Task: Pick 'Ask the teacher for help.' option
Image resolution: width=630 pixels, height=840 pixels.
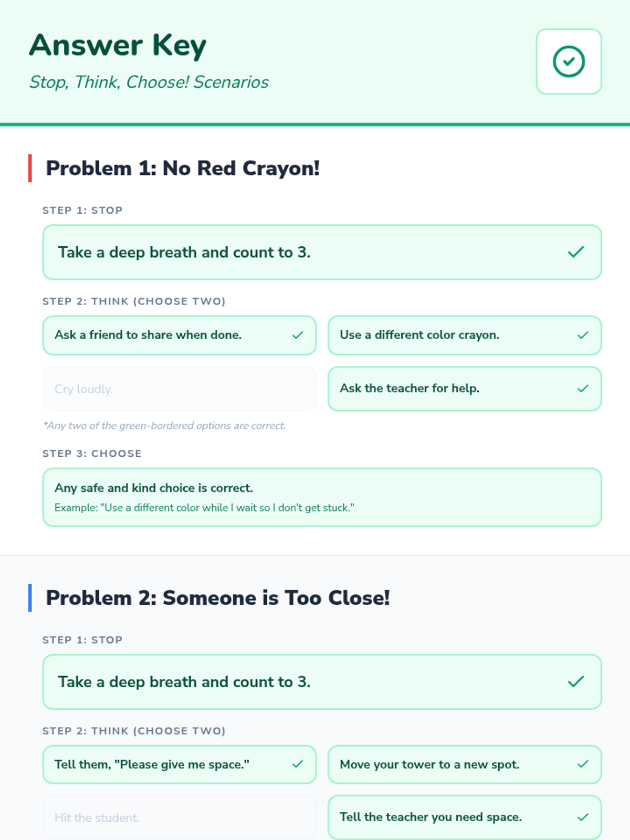Action: (x=409, y=388)
